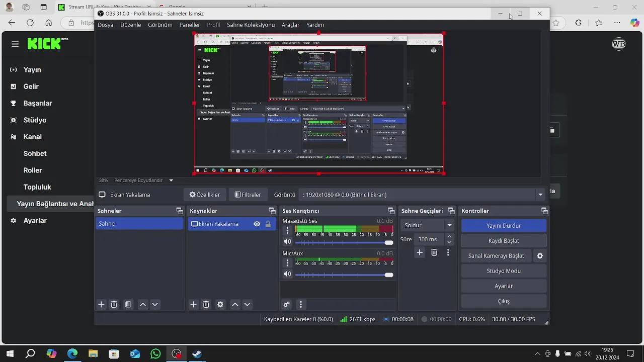Open the Sahne Koleksiyonu menu

(x=251, y=25)
